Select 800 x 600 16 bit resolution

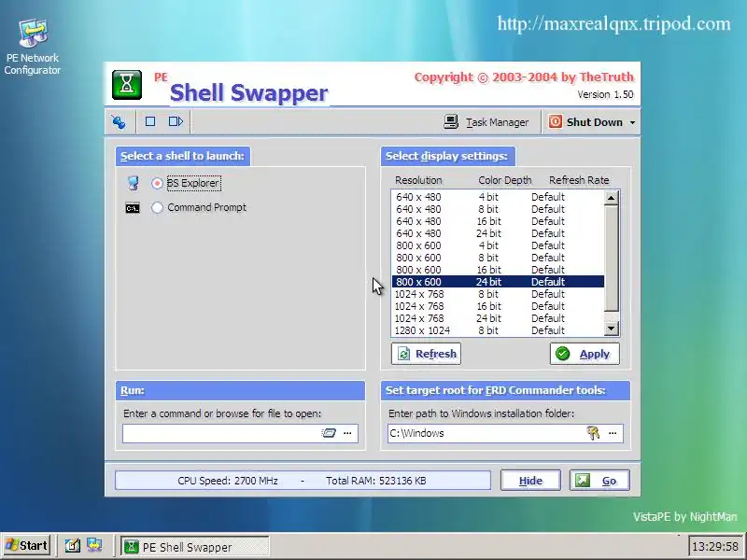click(x=498, y=270)
